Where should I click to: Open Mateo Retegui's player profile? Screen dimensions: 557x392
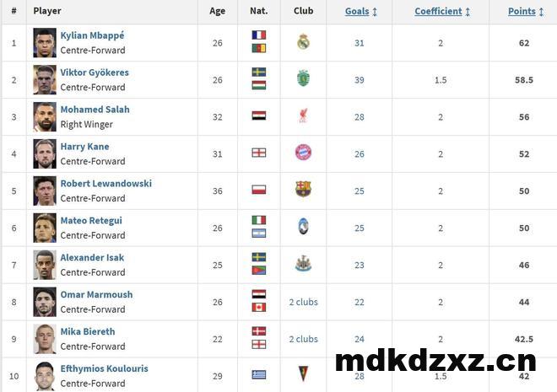[91, 221]
